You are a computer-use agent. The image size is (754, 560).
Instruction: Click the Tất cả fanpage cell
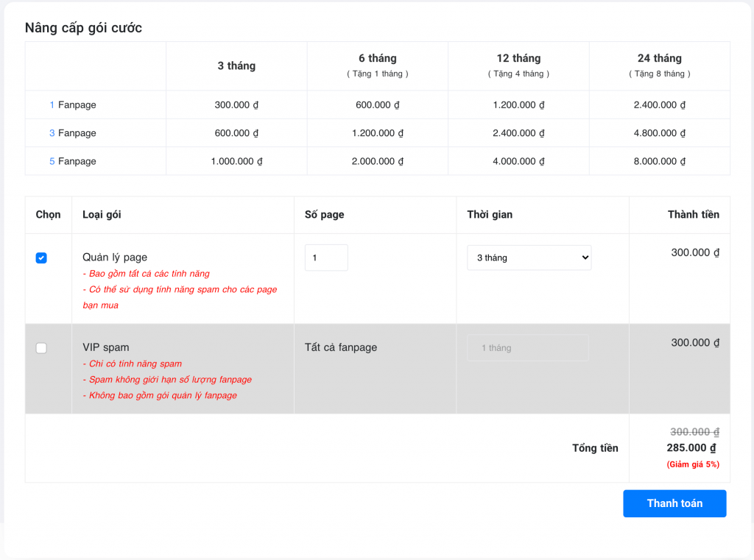pyautogui.click(x=341, y=347)
